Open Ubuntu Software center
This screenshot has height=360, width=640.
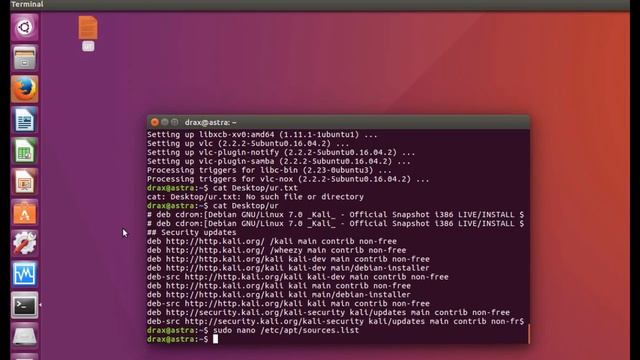[24, 213]
